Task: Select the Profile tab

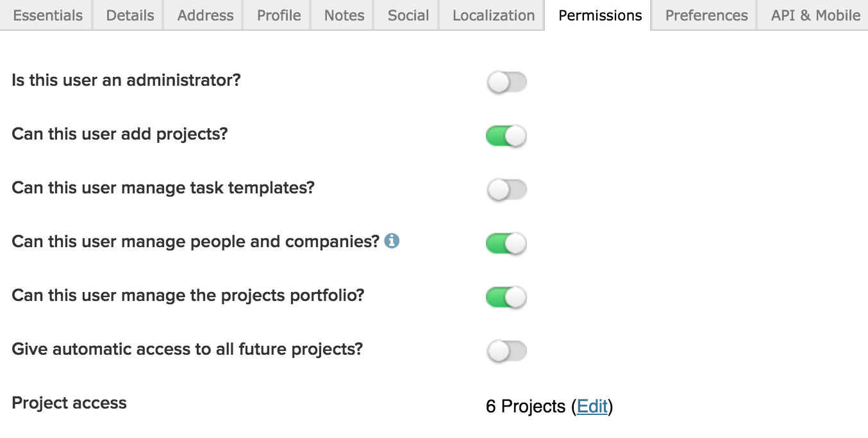Action: pyautogui.click(x=278, y=15)
